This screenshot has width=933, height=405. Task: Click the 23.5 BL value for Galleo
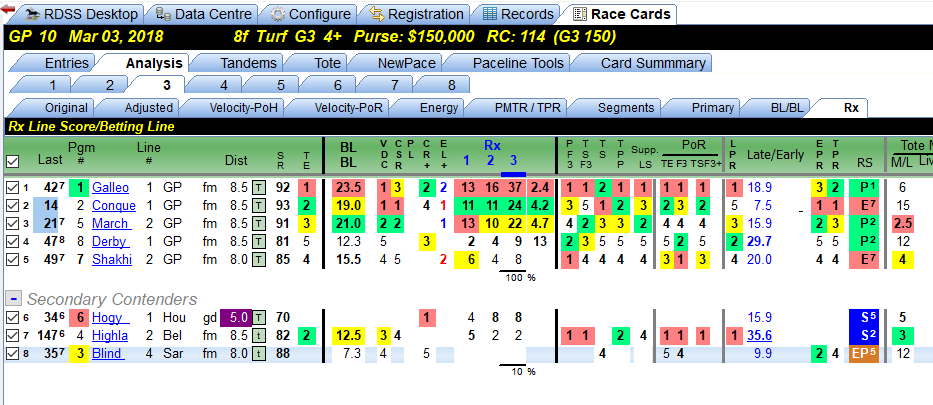click(349, 188)
